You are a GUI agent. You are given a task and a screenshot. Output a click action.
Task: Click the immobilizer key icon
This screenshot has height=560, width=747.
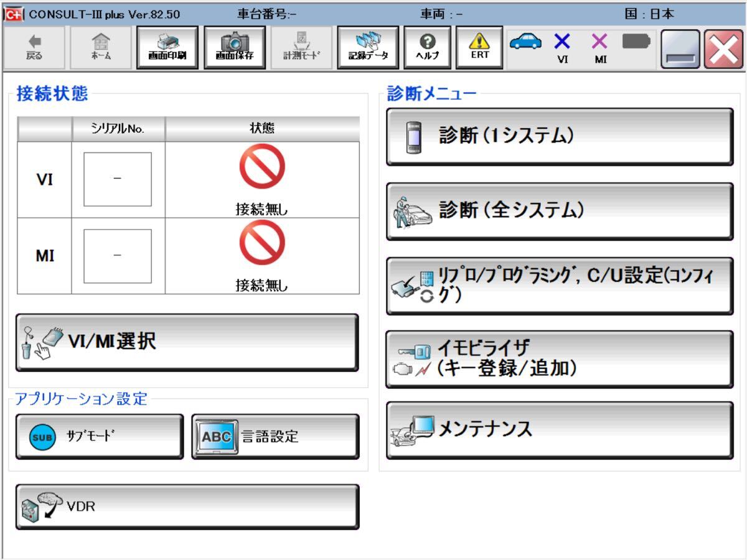[411, 360]
